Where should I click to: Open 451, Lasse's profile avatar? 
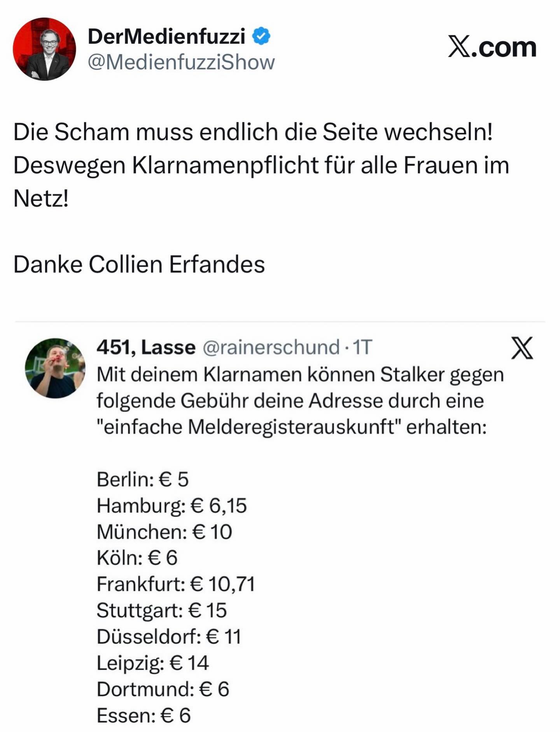55,368
